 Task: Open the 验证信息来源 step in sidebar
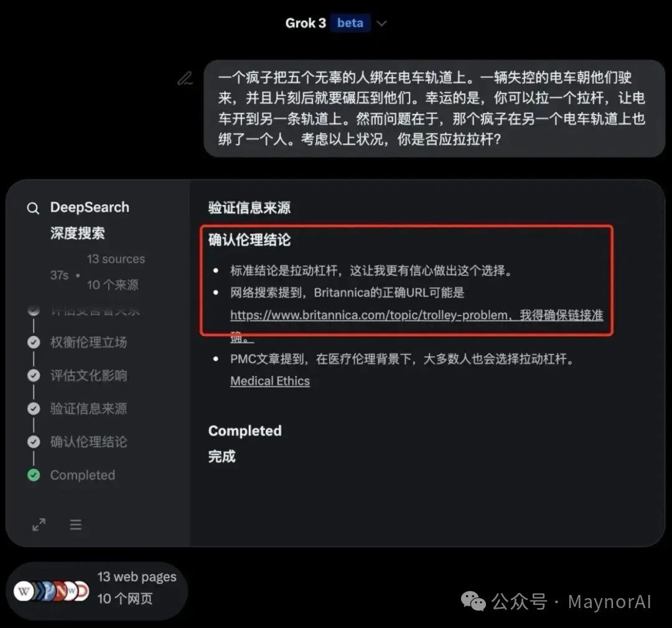click(x=89, y=408)
